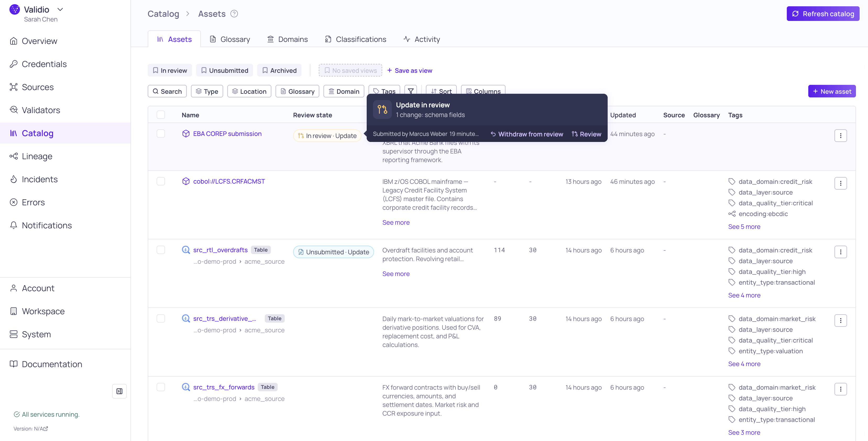The width and height of the screenshot is (868, 441).
Task: Check the EBA COREP submission row checkbox
Action: [161, 134]
